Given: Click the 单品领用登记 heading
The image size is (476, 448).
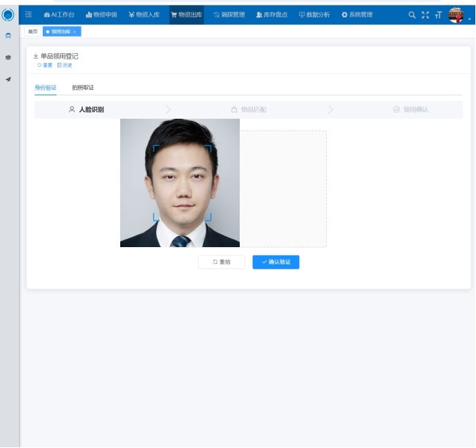Looking at the screenshot, I should (x=59, y=56).
